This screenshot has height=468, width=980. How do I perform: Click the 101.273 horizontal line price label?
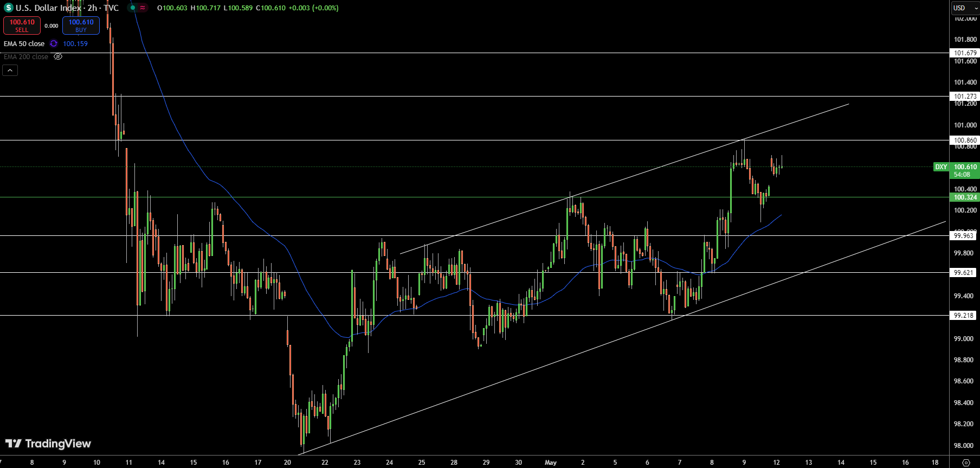pos(965,97)
